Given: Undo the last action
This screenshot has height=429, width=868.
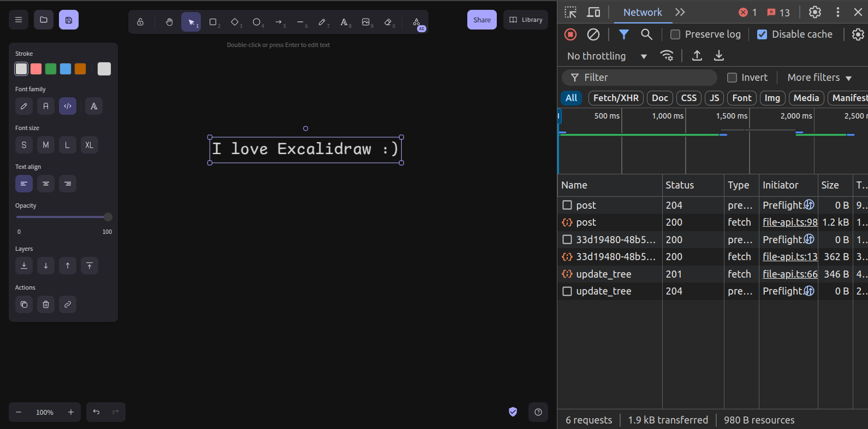Looking at the screenshot, I should [x=96, y=412].
